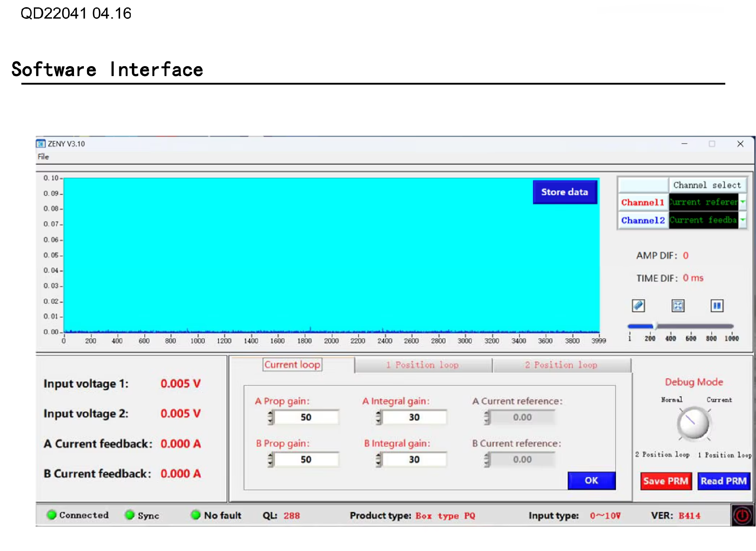
Task: Click the TIME DIF 0 ms readout
Action: click(693, 278)
